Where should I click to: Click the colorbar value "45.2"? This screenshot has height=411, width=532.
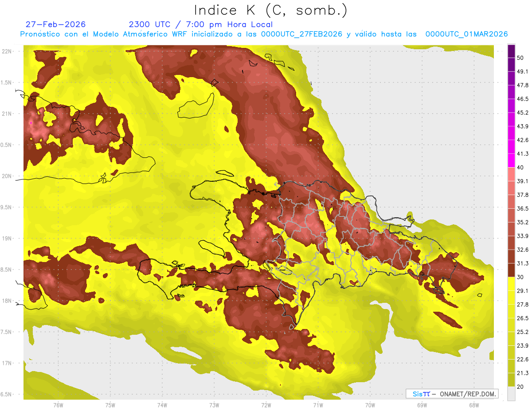click(522, 113)
